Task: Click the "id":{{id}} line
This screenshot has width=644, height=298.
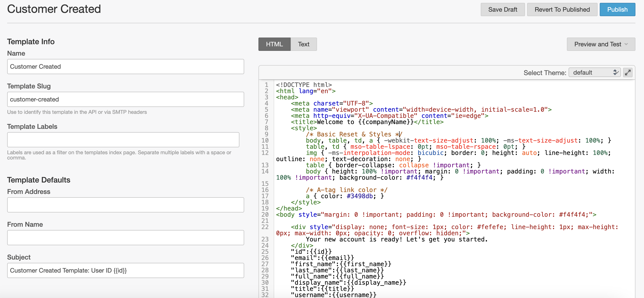Action: pos(311,252)
